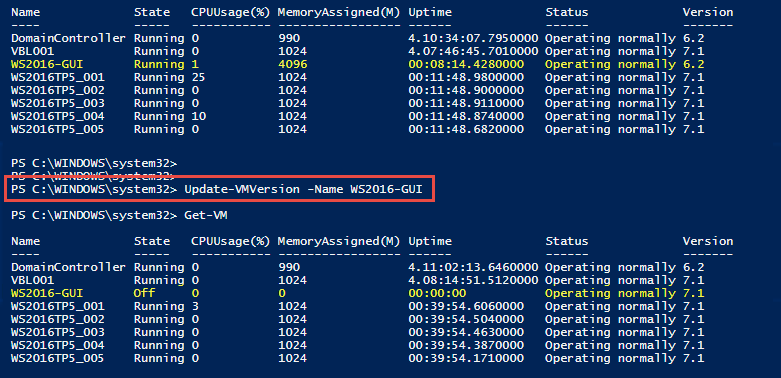Click uptime value 4.11:02:13.6460000
This screenshot has width=781, height=378.
473,267
